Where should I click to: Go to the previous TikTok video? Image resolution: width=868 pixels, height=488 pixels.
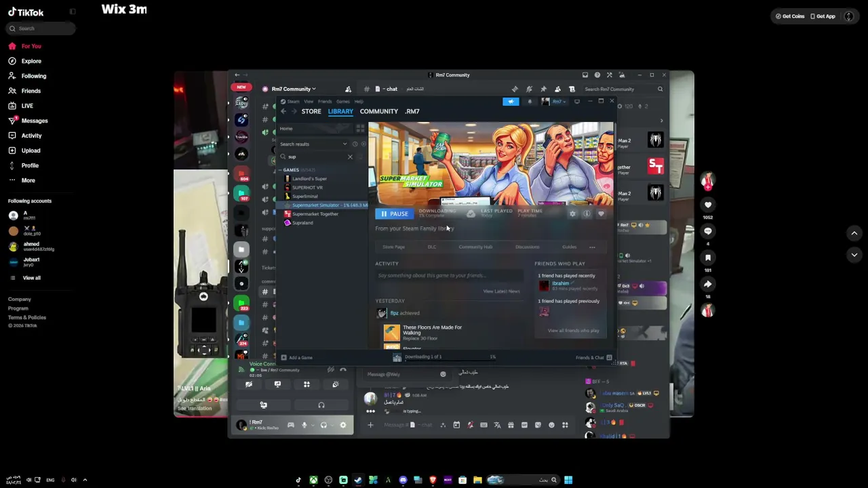(854, 233)
